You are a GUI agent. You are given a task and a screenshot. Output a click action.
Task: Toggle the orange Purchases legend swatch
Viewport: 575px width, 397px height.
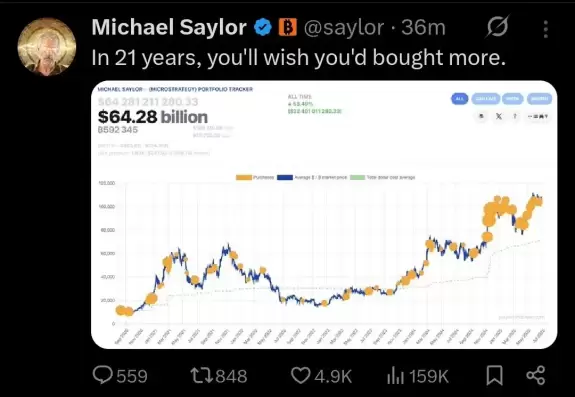(x=243, y=177)
